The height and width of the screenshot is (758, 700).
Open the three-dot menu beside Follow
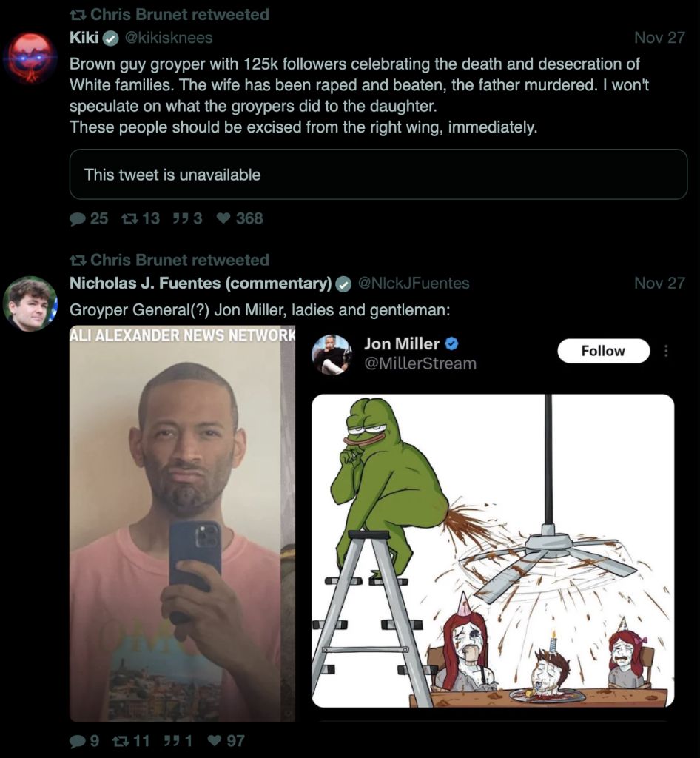pyautogui.click(x=666, y=350)
